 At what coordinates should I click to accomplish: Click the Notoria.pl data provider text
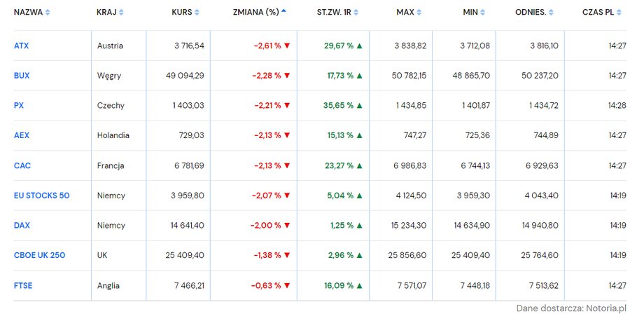[x=605, y=308]
